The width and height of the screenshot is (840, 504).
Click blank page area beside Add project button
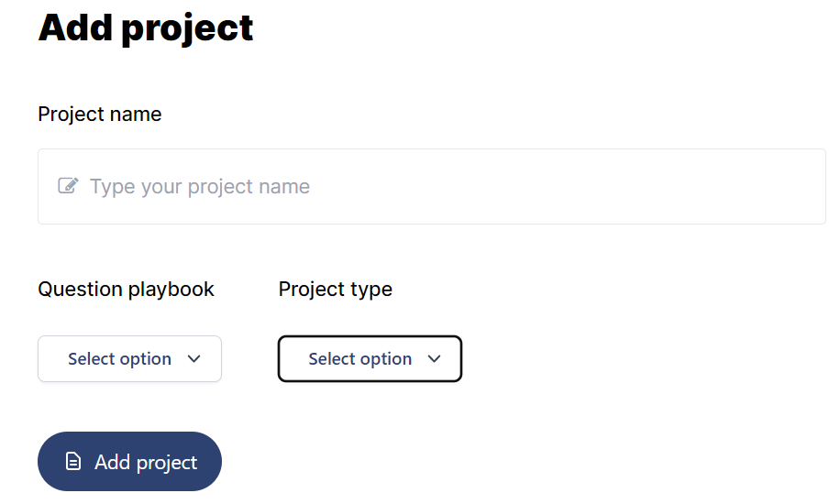click(x=482, y=461)
